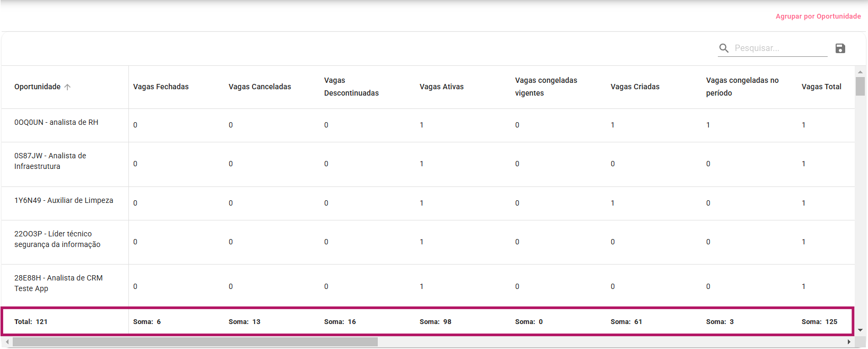Screen dimensions: 868x349
Task: Click the horizontal scrollbar right arrow
Action: click(x=849, y=342)
